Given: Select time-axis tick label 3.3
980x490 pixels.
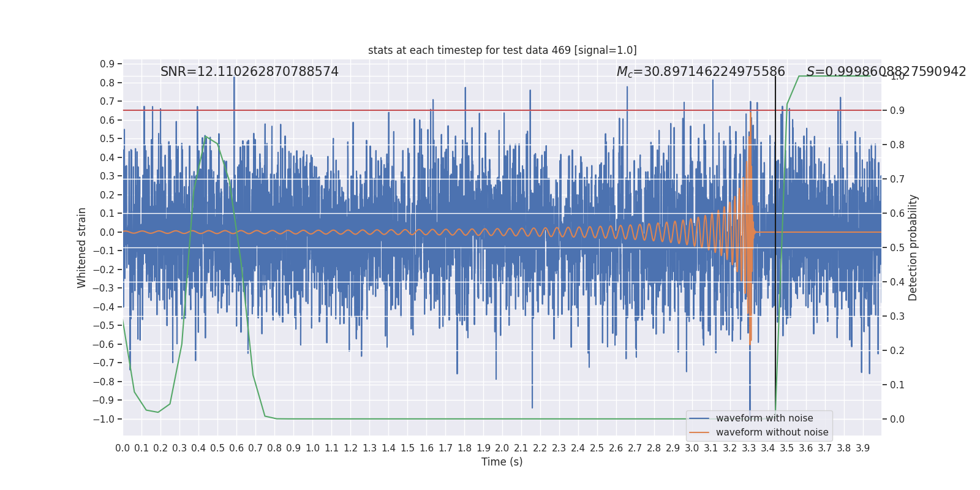Looking at the screenshot, I should [x=749, y=448].
